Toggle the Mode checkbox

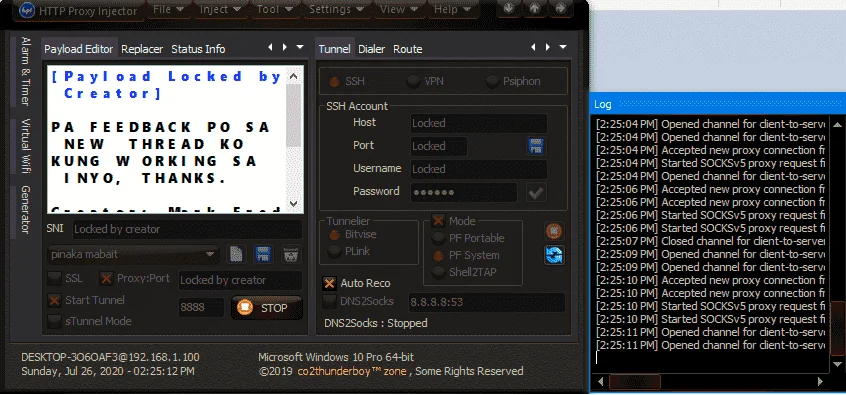click(x=439, y=221)
